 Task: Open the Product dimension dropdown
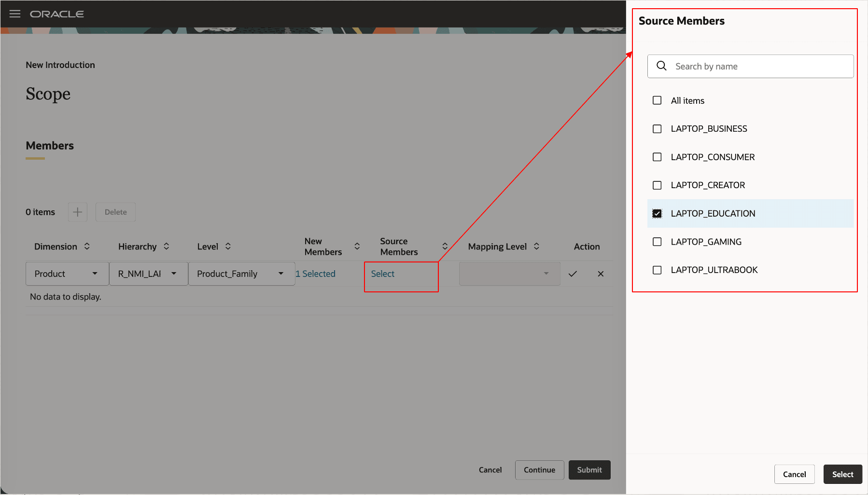(x=67, y=274)
